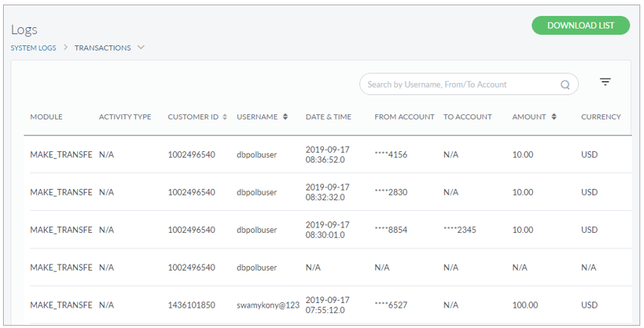The image size is (644, 328).
Task: Select the row with account ****2830
Action: [390, 193]
